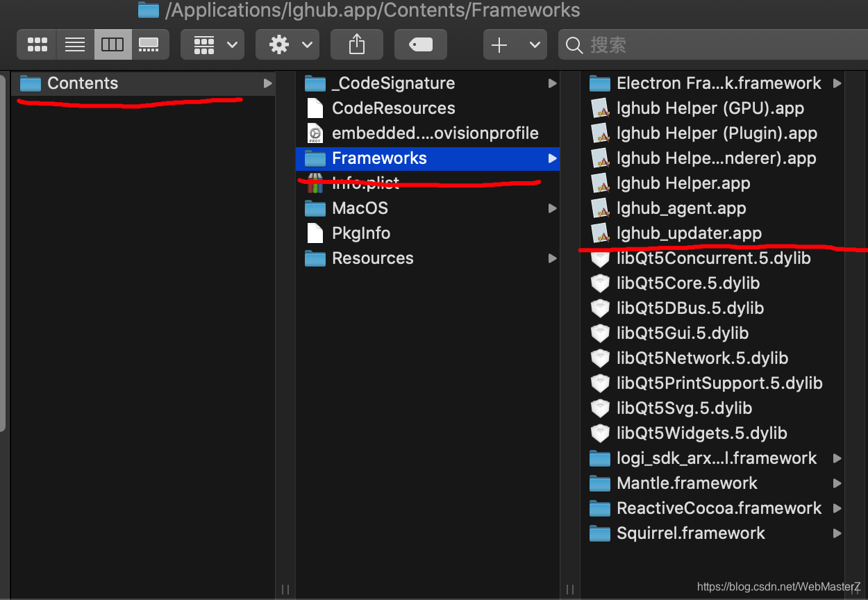868x600 pixels.
Task: Expand arrow of Electron framework
Action: click(x=837, y=83)
